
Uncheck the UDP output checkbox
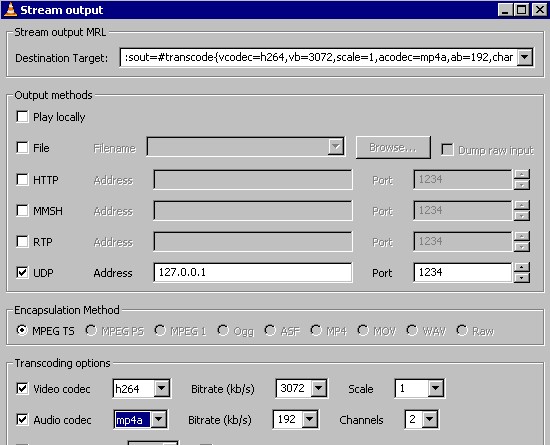point(22,272)
